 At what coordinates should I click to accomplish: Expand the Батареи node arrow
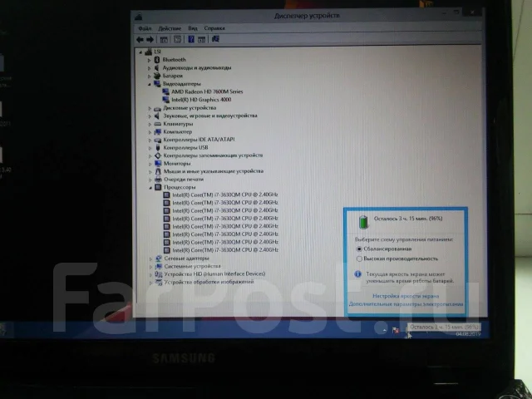(x=149, y=76)
